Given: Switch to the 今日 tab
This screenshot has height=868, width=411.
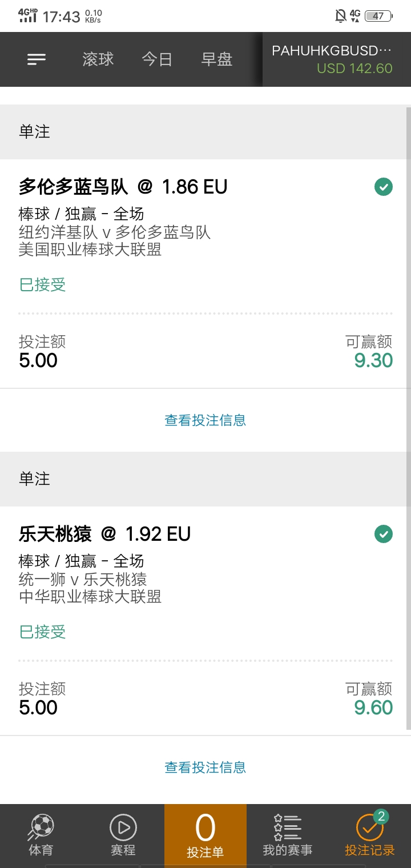Looking at the screenshot, I should 157,59.
